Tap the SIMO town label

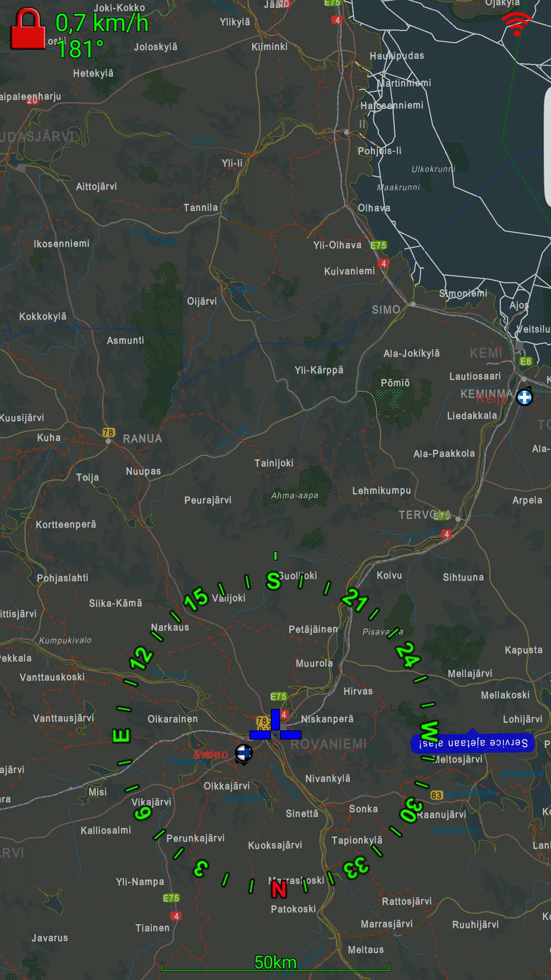click(386, 310)
